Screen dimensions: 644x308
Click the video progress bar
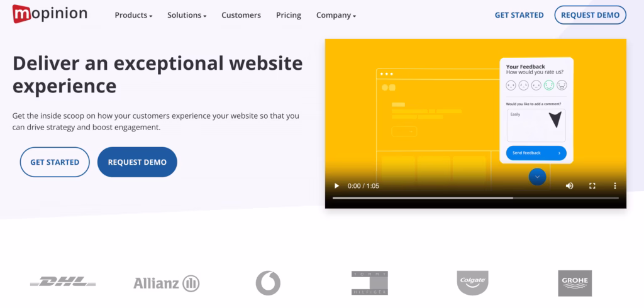point(475,198)
